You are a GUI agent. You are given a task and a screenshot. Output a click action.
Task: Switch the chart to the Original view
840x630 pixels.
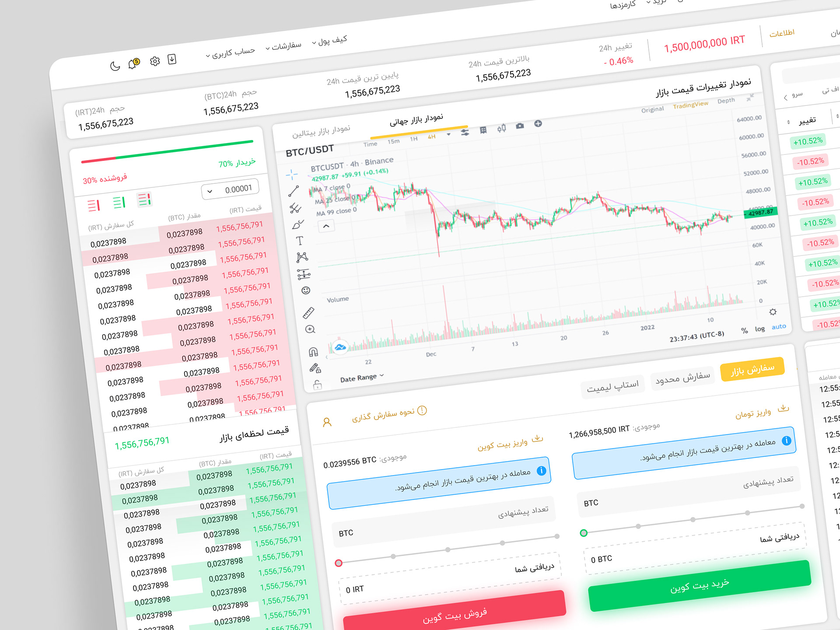coord(653,109)
